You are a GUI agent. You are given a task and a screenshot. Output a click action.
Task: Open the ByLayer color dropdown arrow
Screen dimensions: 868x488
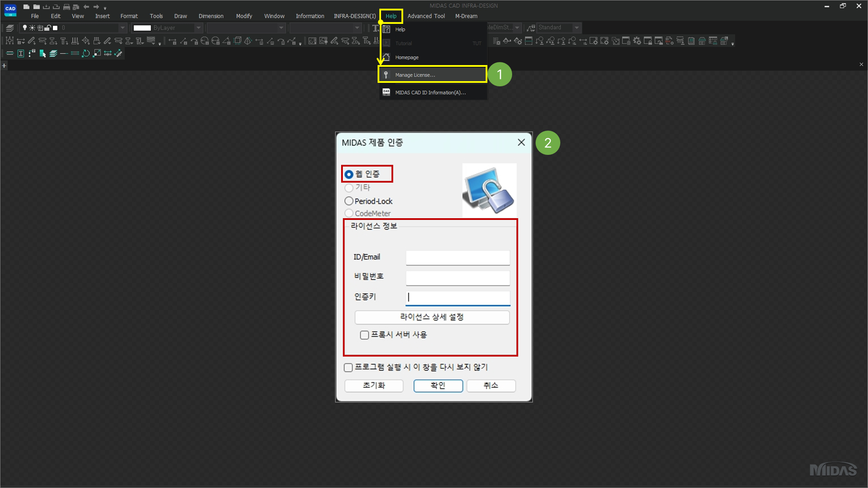tap(198, 28)
